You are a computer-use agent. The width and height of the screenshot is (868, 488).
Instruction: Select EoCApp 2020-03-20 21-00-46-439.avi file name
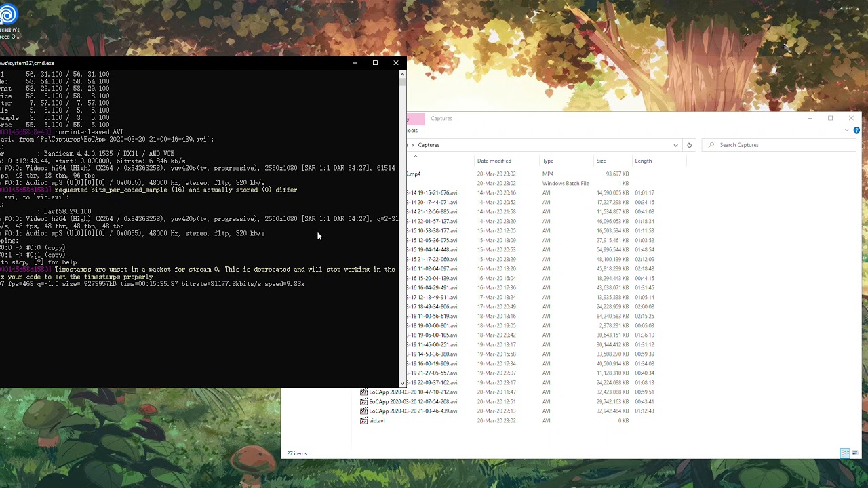(413, 411)
